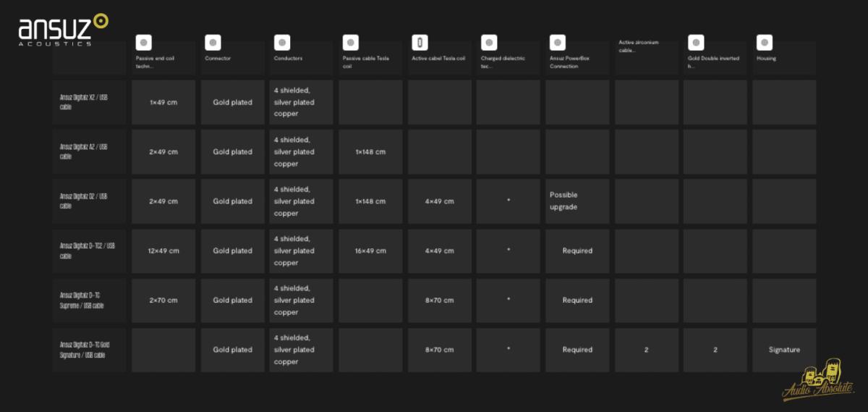Screen dimensions: 868x412
Task: Click the 2 under Active zirconium cable column
Action: click(647, 350)
